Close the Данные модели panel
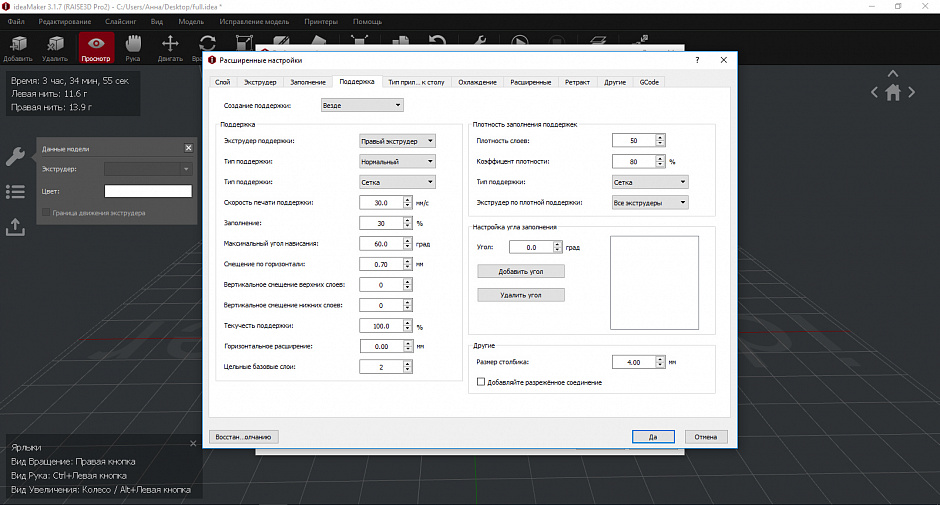 click(x=188, y=148)
